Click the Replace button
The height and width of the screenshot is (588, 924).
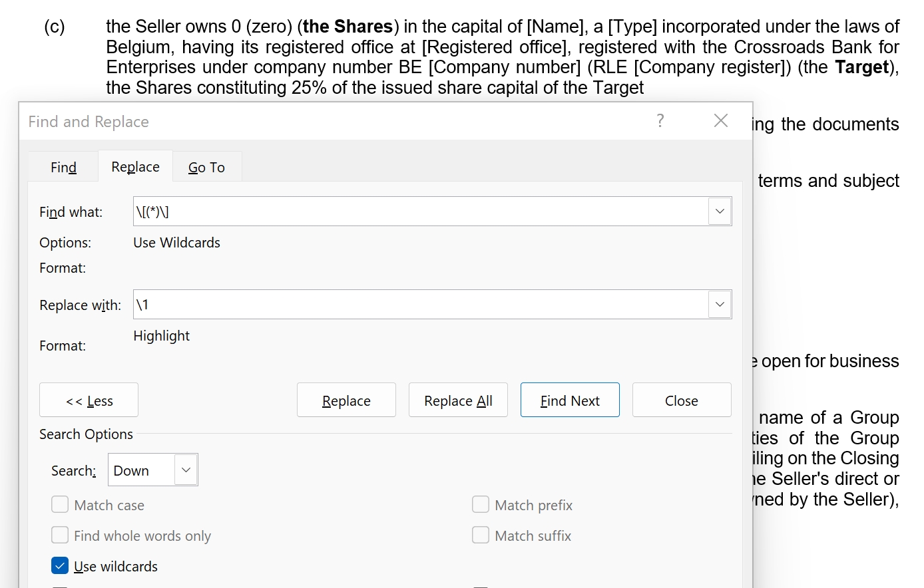click(346, 400)
